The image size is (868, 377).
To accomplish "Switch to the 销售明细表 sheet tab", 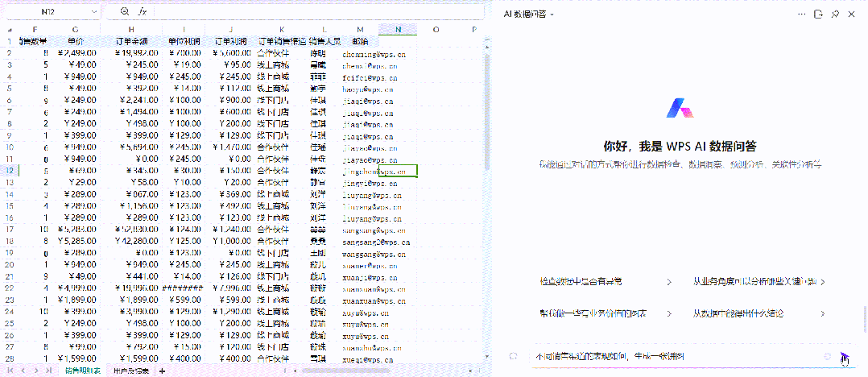I will [x=83, y=371].
